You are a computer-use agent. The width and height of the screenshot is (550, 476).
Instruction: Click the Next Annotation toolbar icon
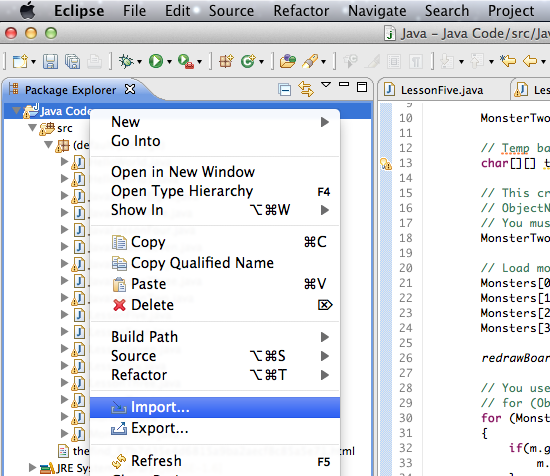447,62
